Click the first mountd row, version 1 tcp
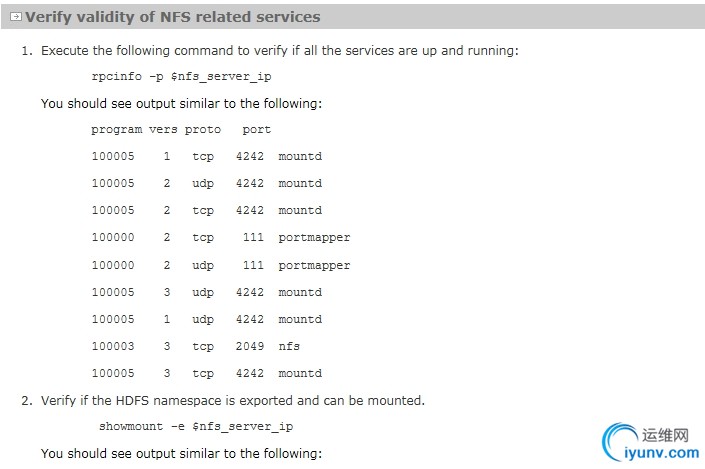Screen dimensions: 705x469 (207, 156)
